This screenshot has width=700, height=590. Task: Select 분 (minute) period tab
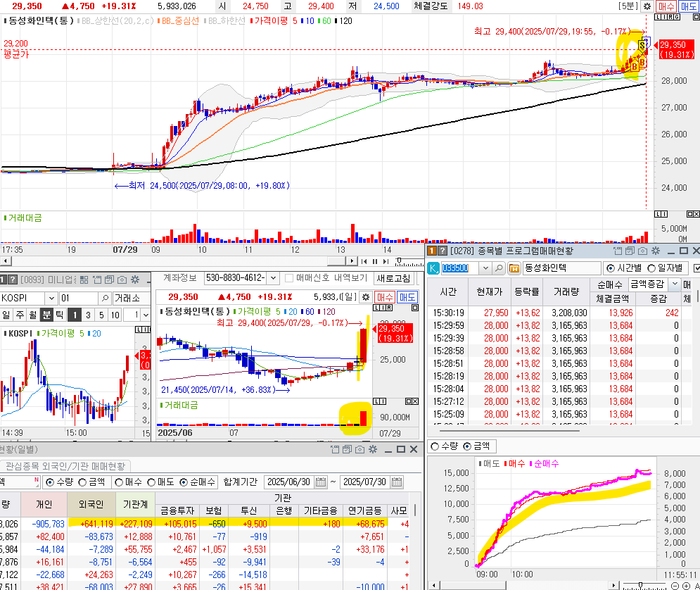pyautogui.click(x=46, y=315)
